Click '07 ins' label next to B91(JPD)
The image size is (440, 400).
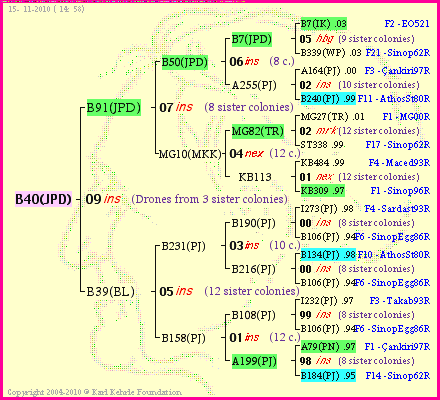(176, 107)
